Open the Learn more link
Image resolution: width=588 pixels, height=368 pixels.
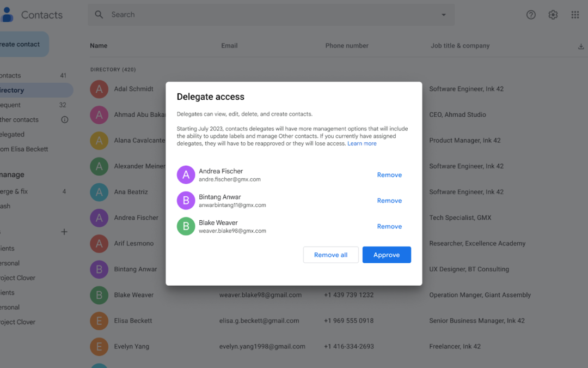pyautogui.click(x=362, y=143)
